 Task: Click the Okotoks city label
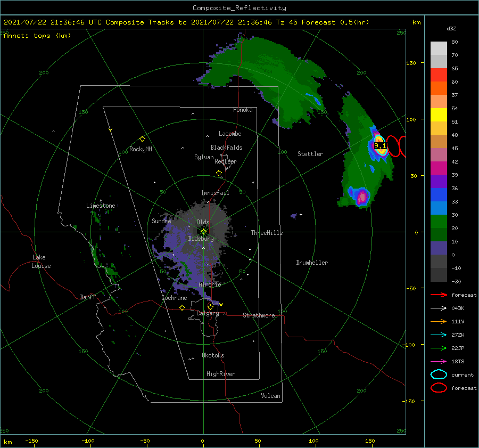(x=213, y=355)
